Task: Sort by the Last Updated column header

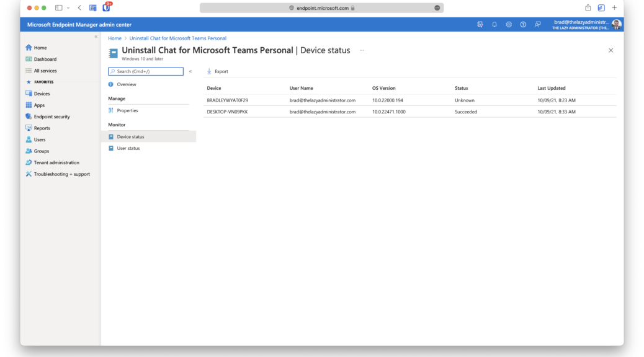Action: tap(551, 88)
